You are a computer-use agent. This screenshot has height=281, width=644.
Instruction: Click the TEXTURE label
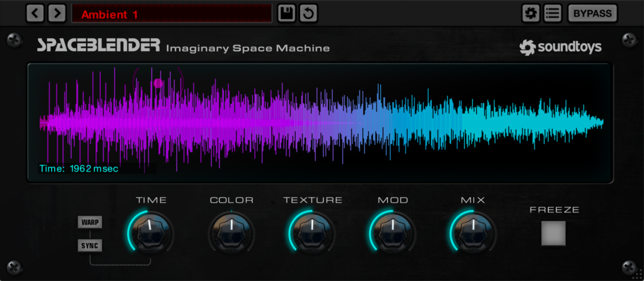point(313,200)
